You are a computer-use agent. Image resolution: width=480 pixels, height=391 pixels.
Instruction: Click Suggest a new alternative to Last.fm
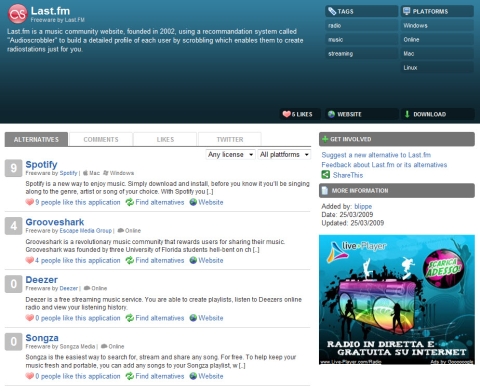click(x=376, y=155)
